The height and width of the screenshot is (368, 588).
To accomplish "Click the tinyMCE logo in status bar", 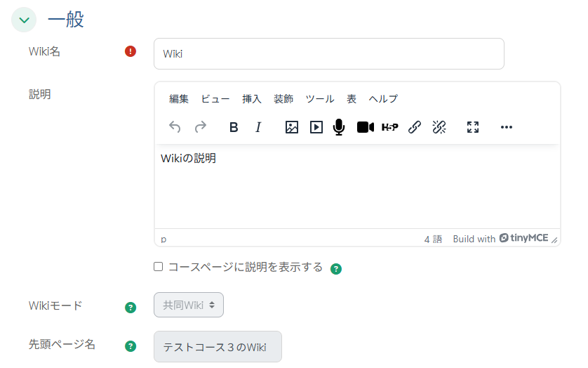I will (523, 237).
